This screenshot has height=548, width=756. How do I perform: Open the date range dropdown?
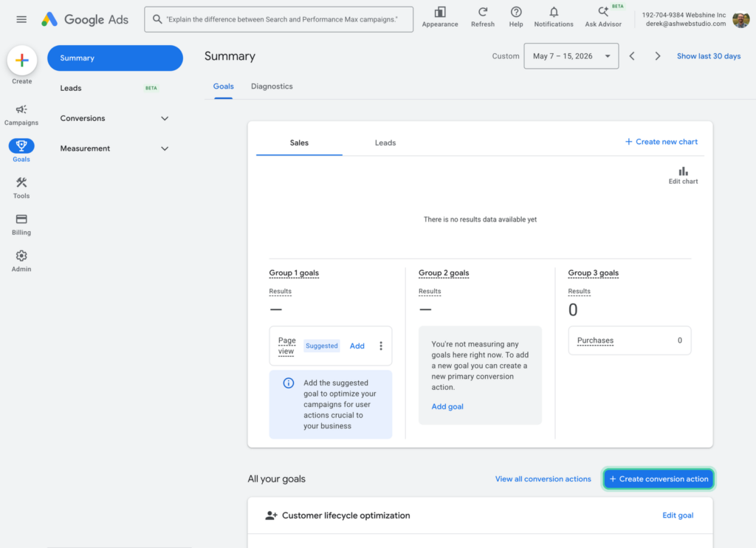pos(571,56)
